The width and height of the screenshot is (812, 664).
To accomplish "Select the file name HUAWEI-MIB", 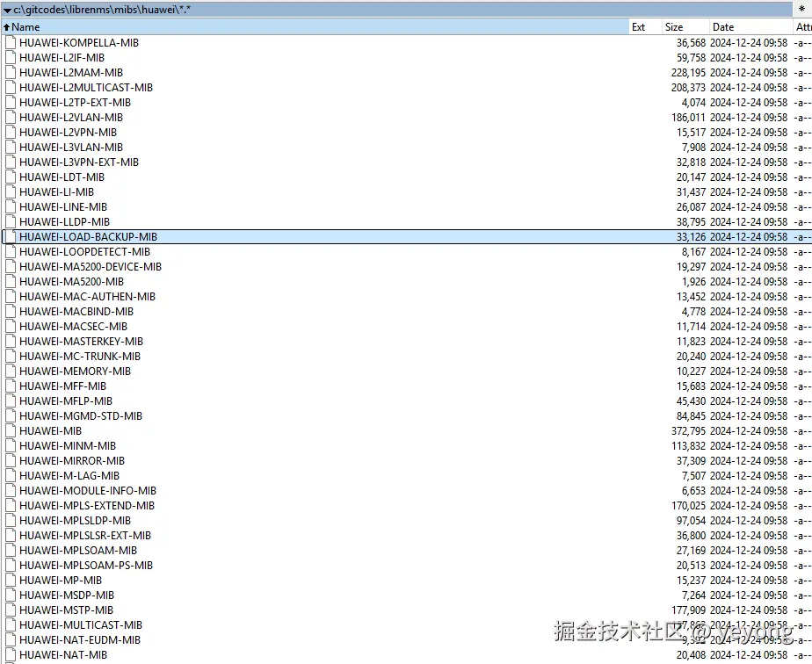I will tap(51, 430).
